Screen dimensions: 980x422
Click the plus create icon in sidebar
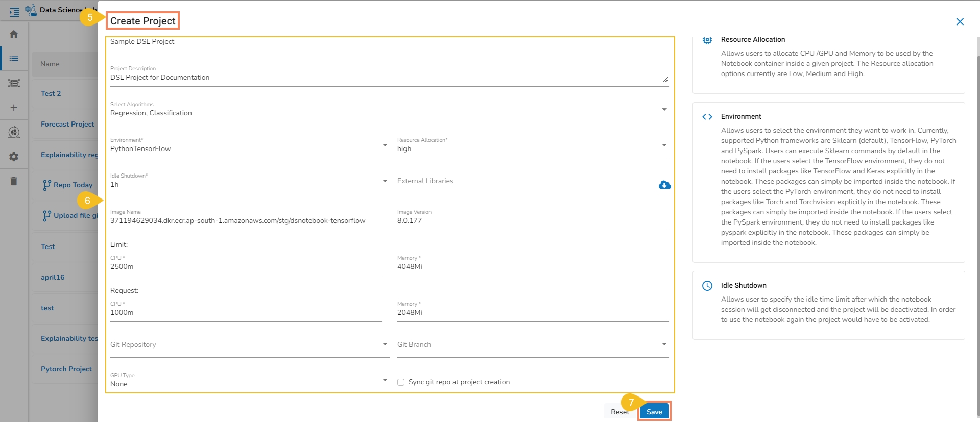(x=14, y=108)
